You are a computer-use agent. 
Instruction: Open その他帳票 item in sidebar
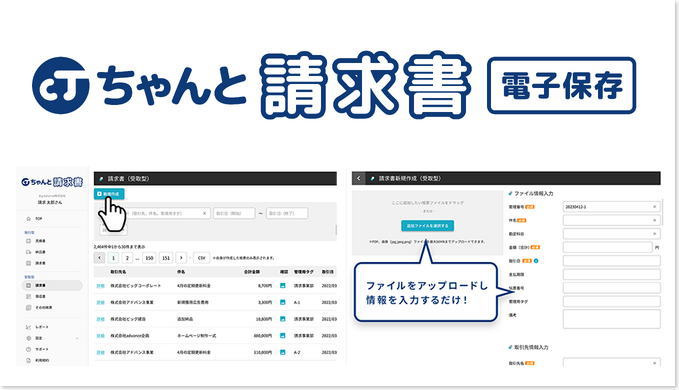point(39,308)
